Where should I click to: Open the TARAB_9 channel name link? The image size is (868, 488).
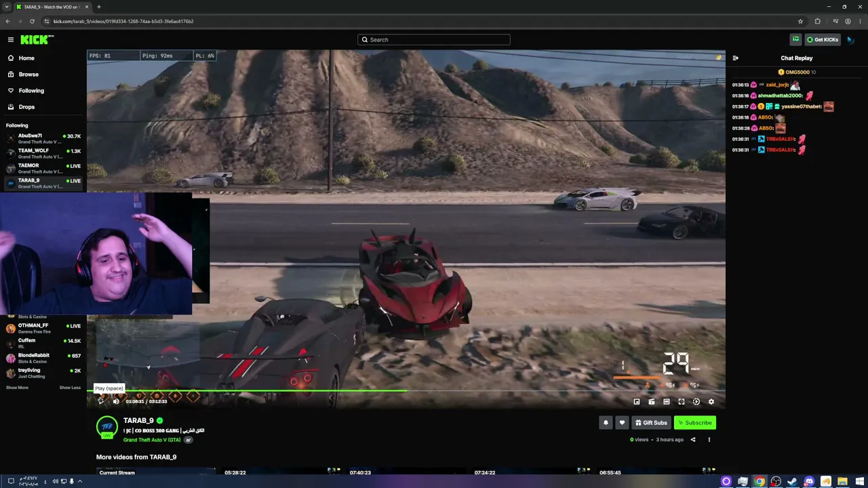click(x=138, y=421)
